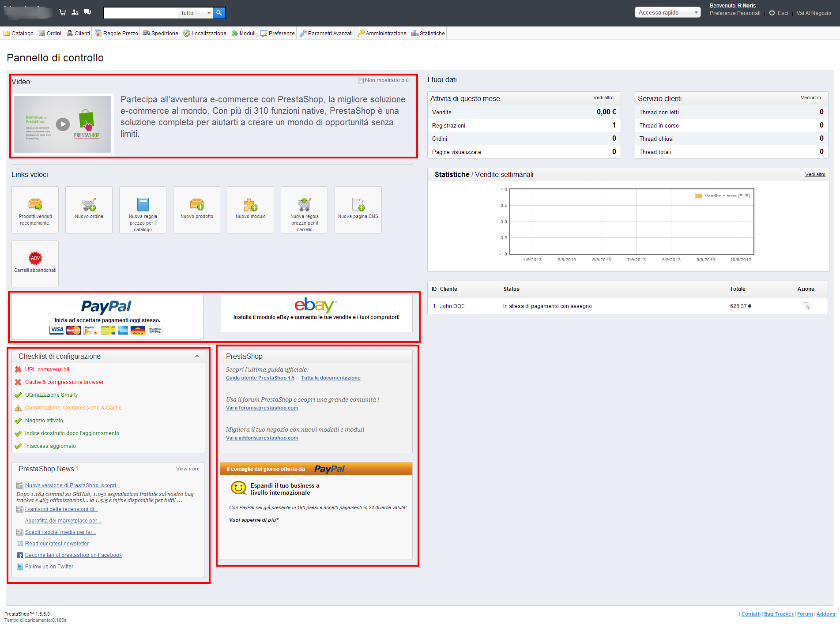Open the messages speech bubble icon
The image size is (840, 639).
pyautogui.click(x=87, y=12)
